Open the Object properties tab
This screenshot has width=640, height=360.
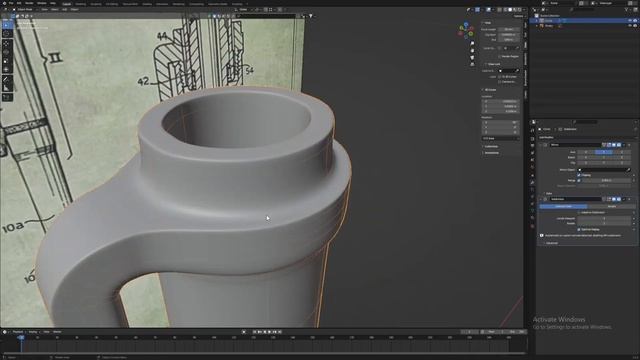pos(533,175)
